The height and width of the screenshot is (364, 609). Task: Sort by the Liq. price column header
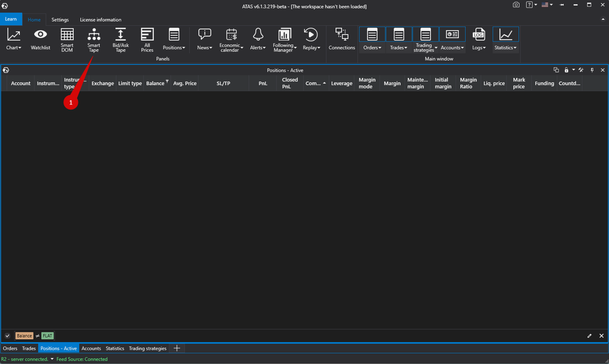point(494,83)
